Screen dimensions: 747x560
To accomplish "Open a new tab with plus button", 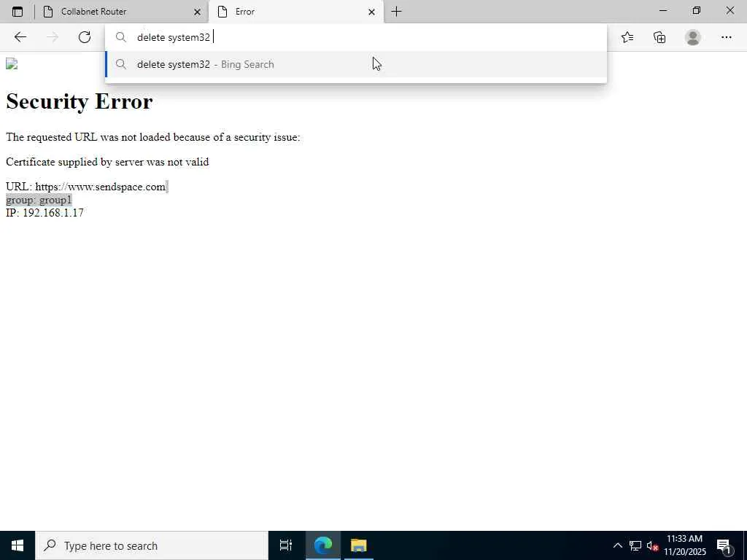I will 396,12.
